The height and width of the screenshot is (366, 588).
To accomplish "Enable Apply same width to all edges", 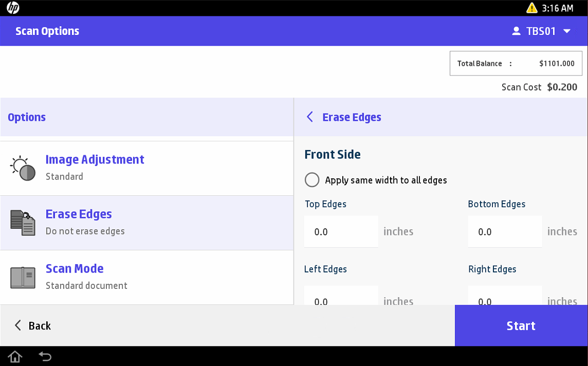I will coord(312,180).
